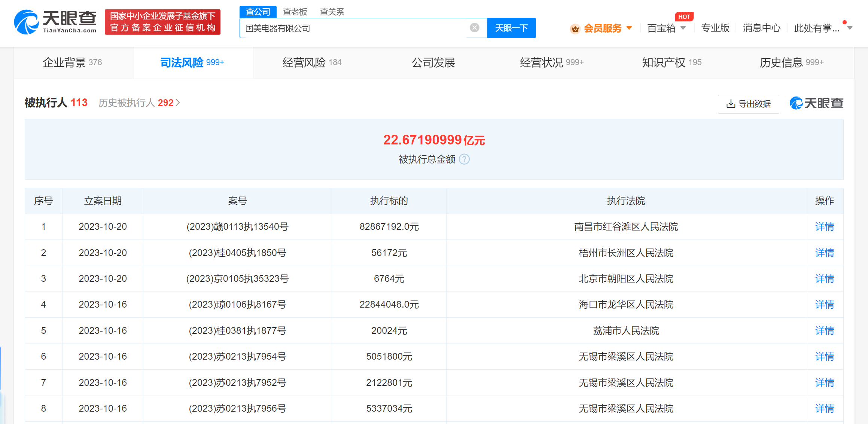Click court name 南昌市红谷滩区人民法院

point(626,227)
